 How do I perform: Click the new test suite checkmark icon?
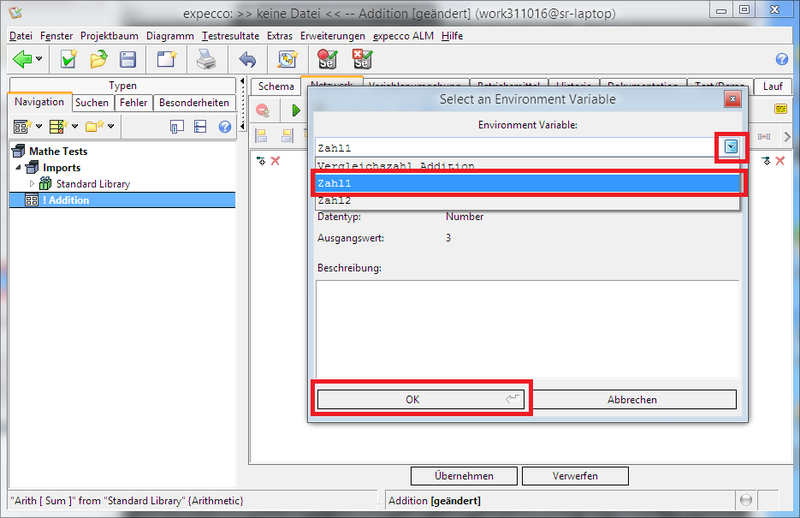pos(68,59)
